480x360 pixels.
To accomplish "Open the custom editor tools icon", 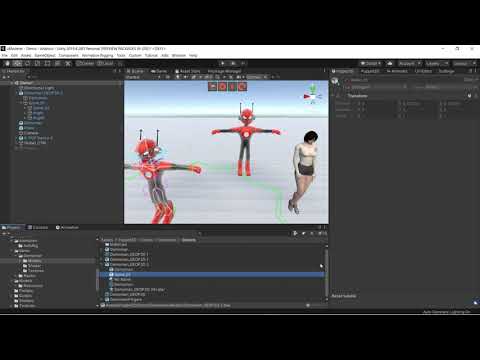I will tap(68, 63).
